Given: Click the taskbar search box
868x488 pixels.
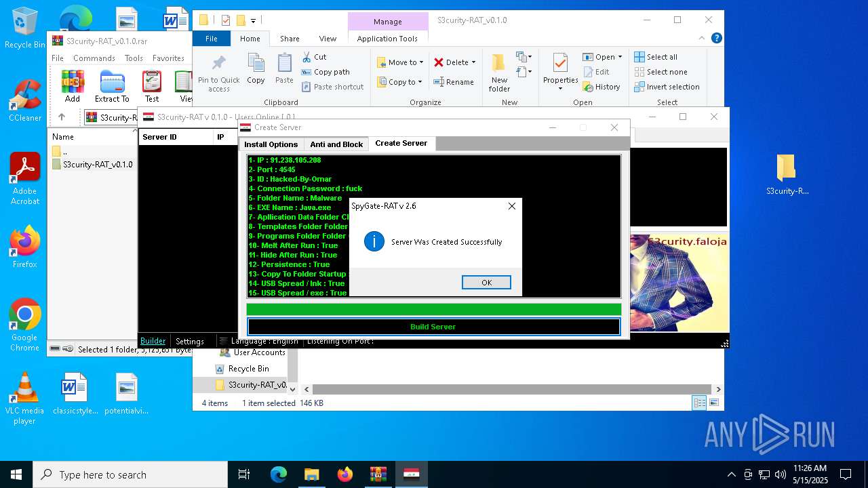Looking at the screenshot, I should click(x=130, y=474).
